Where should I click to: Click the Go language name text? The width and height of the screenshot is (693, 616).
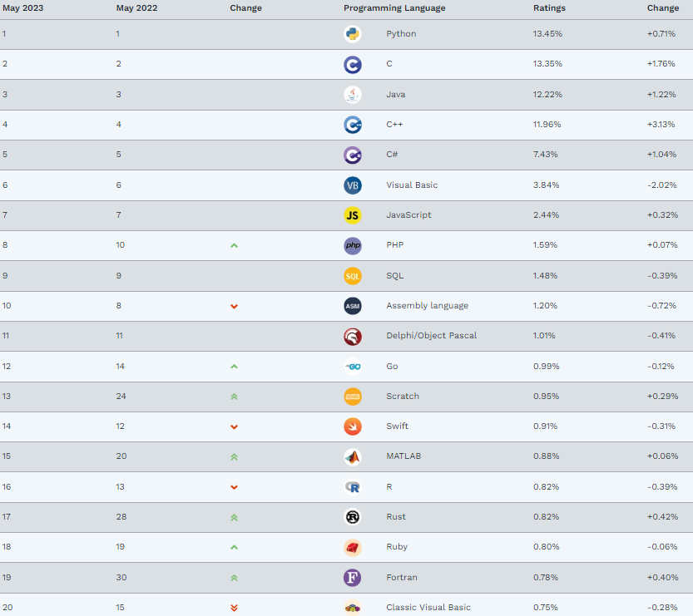coord(392,366)
